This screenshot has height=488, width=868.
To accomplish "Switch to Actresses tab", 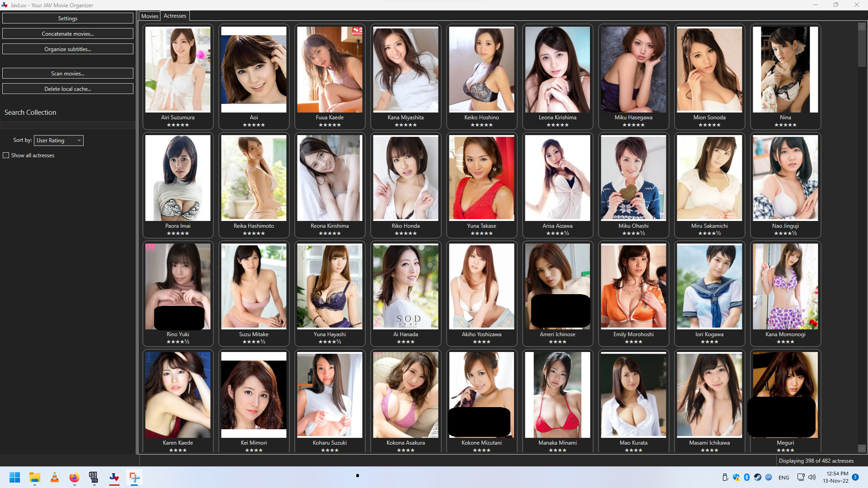I will (x=175, y=16).
